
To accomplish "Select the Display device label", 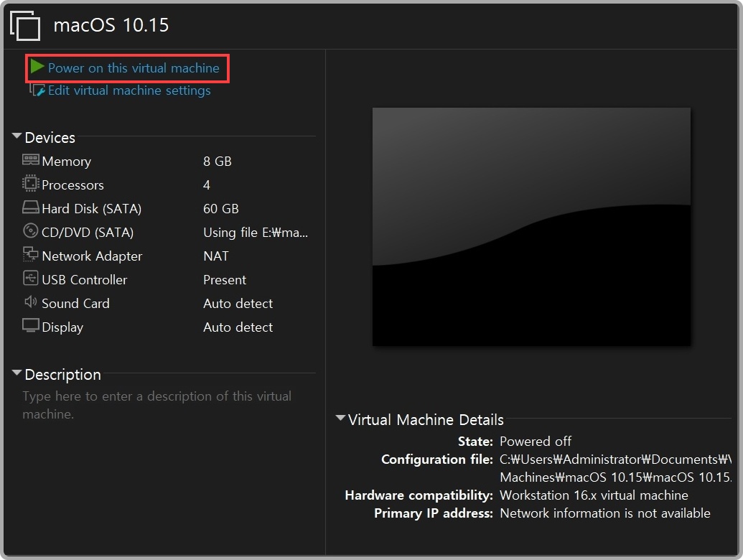I will point(62,327).
